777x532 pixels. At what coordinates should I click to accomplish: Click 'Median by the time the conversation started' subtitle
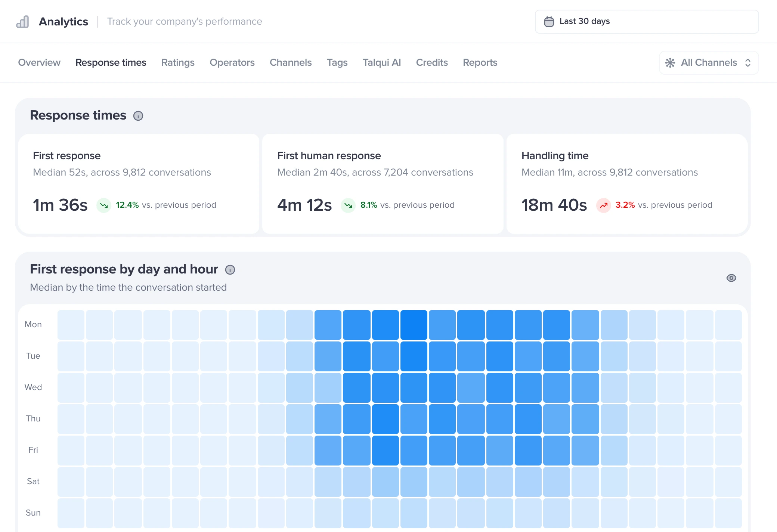click(128, 287)
